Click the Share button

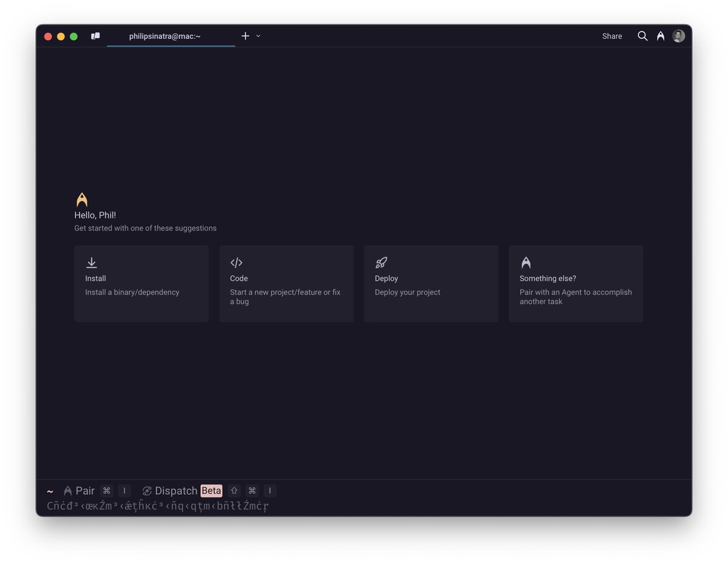612,36
